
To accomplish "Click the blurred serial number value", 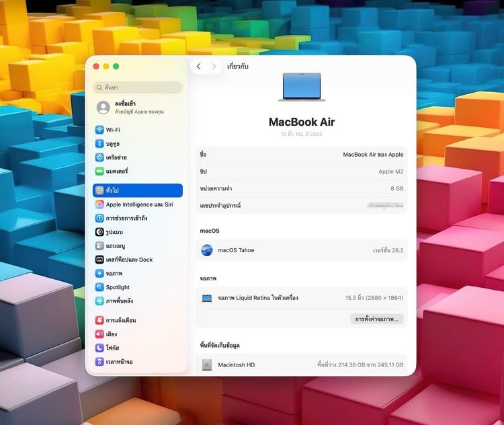I will (386, 205).
